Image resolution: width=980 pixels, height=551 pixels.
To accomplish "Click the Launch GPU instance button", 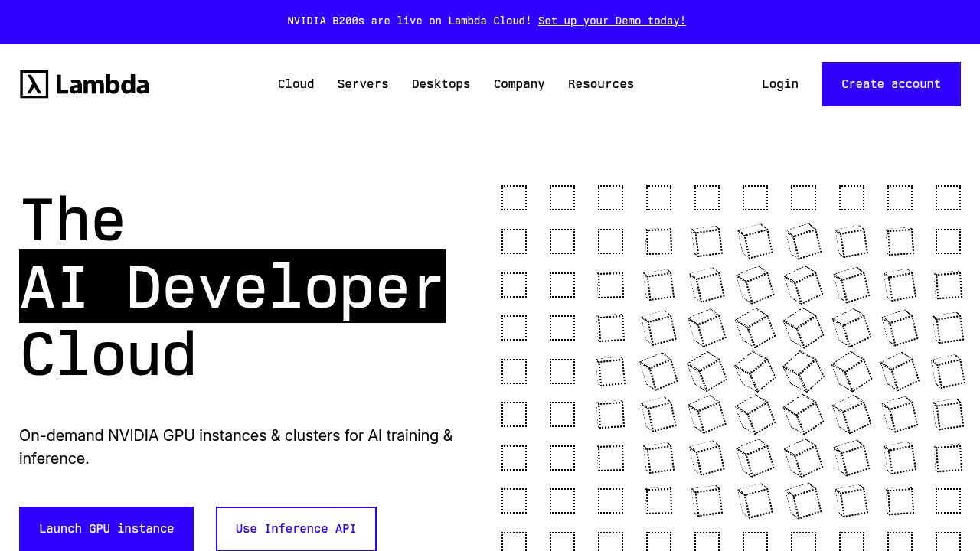I will pos(106,529).
